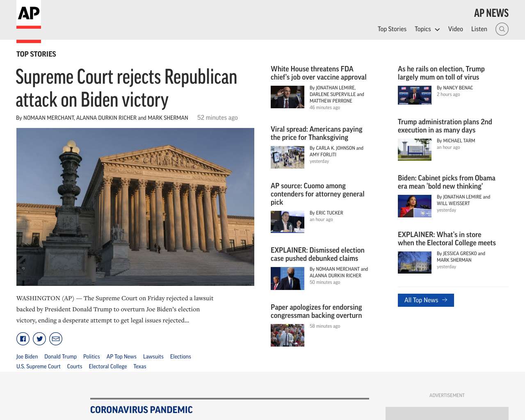Click Trump and Biden debunked claims thumbnail
Image resolution: width=525 pixels, height=420 pixels.
coord(288,278)
